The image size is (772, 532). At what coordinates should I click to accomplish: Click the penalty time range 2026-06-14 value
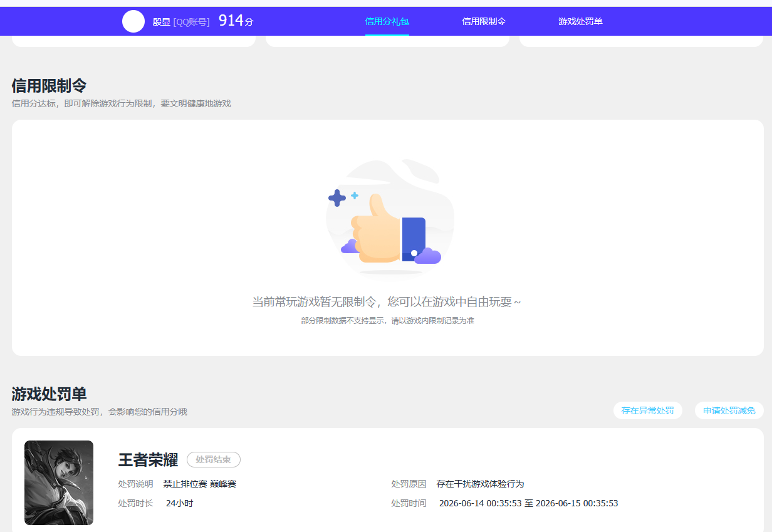[528, 503]
